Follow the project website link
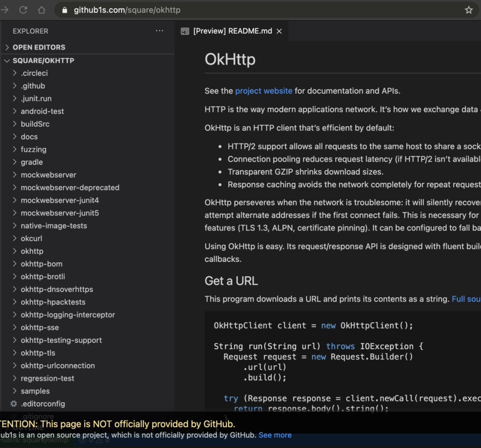481x448 pixels. click(264, 91)
